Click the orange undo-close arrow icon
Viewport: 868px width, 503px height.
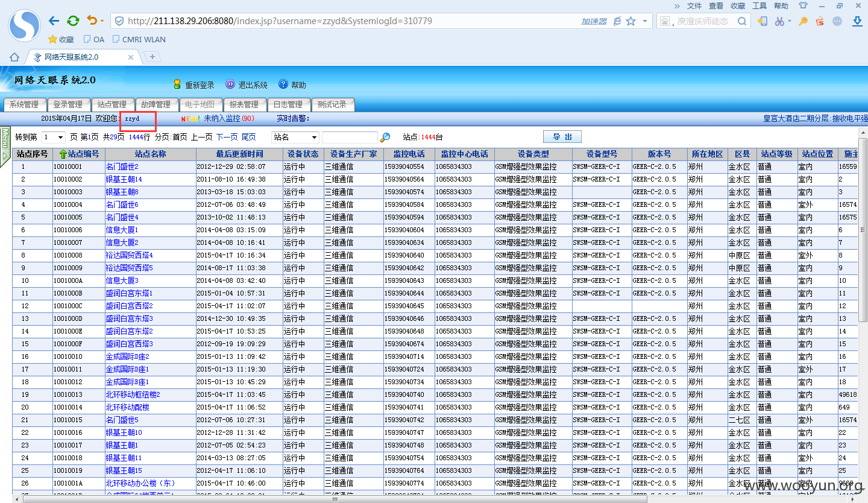coord(92,21)
